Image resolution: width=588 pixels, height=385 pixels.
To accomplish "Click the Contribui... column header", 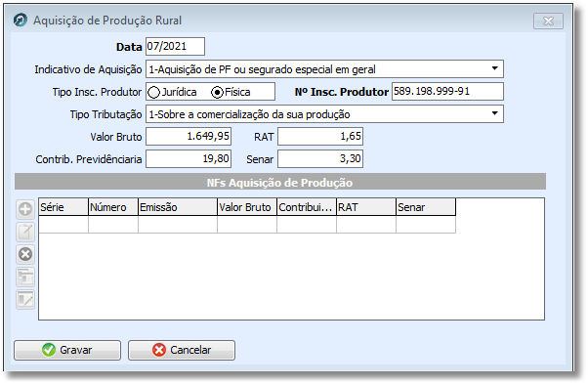I will point(307,207).
